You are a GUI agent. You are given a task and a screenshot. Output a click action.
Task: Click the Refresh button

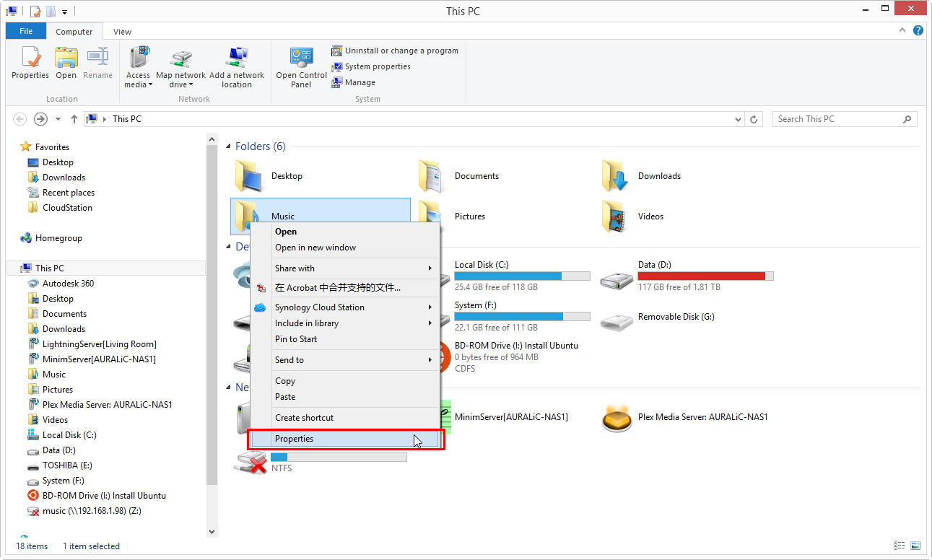pyautogui.click(x=754, y=119)
